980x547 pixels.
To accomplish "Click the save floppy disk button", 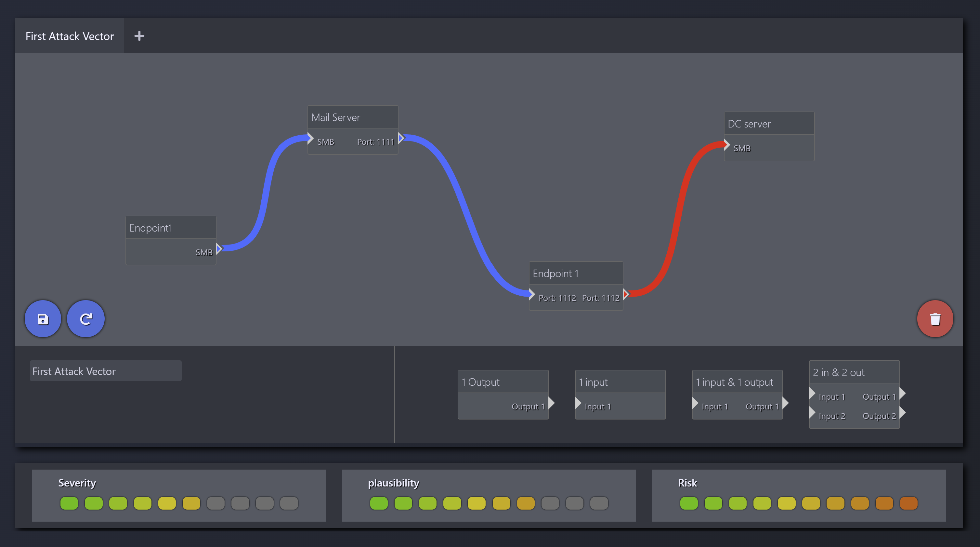I will tap(43, 319).
